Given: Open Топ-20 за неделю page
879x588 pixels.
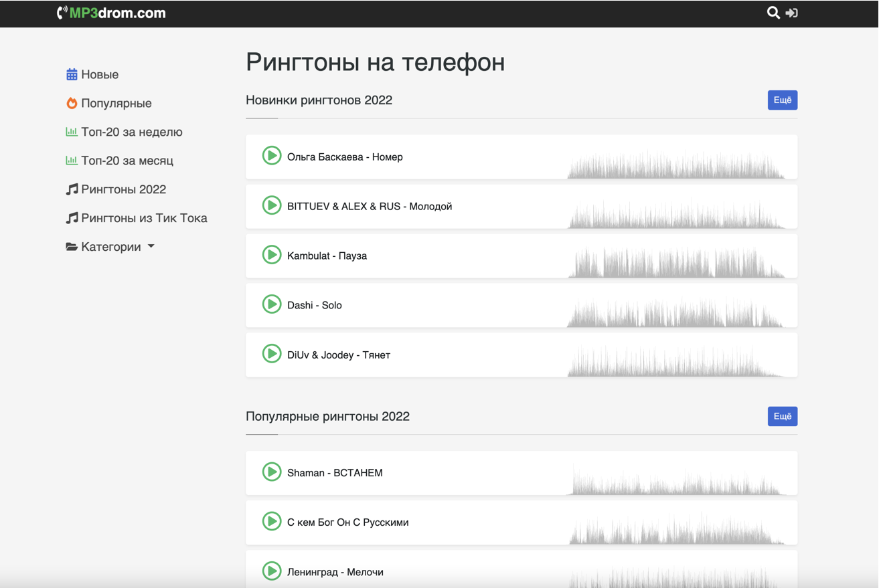Looking at the screenshot, I should (x=132, y=132).
